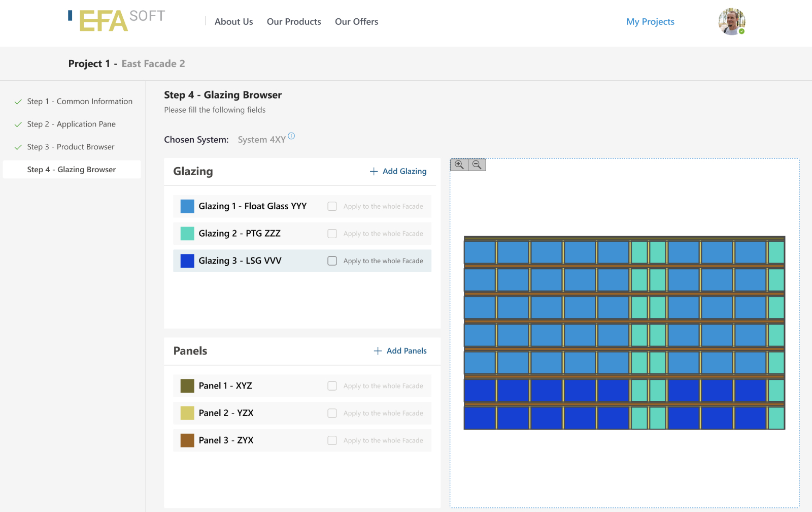
Task: Go to the EFA SOFT logo home
Action: pos(117,21)
